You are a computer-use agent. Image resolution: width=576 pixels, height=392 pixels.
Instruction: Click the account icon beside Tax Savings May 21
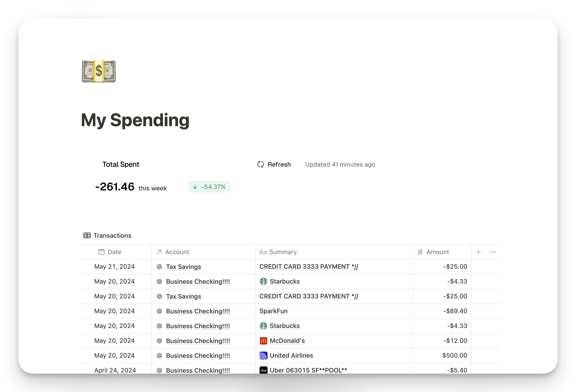159,267
